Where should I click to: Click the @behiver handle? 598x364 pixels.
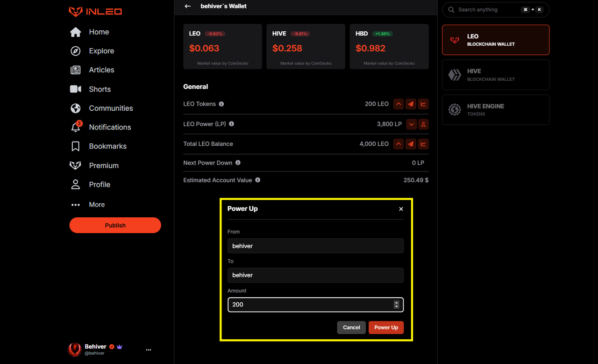(94, 354)
